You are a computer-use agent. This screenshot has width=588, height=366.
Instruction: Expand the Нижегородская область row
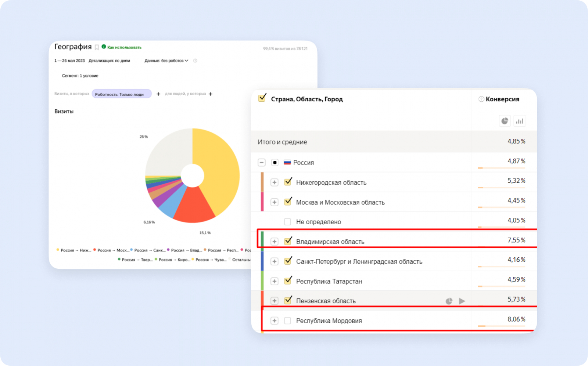274,182
